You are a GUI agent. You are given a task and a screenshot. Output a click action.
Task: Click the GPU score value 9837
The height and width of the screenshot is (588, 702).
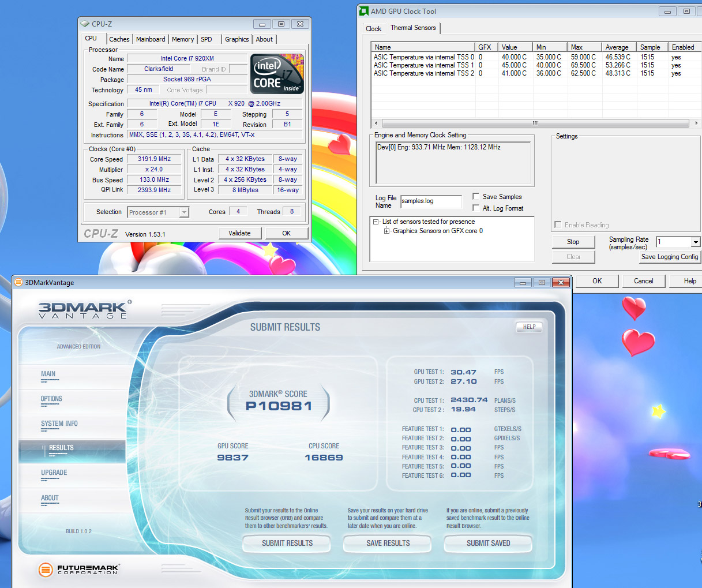pyautogui.click(x=232, y=458)
